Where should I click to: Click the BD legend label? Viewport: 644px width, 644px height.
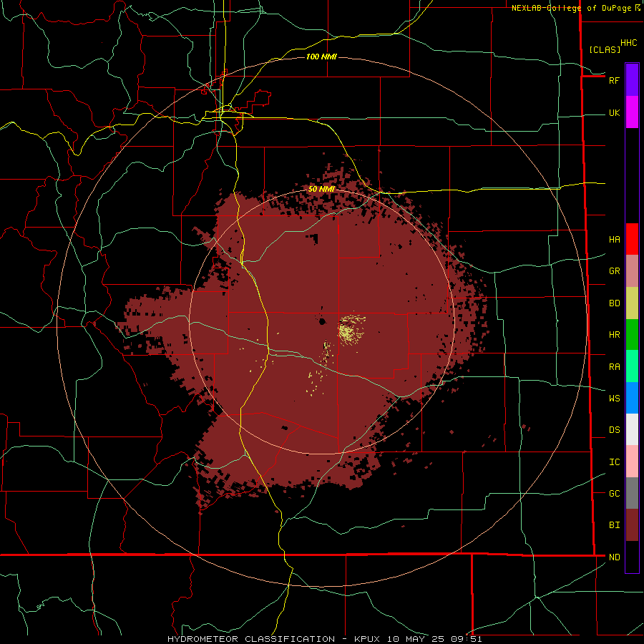pos(614,303)
